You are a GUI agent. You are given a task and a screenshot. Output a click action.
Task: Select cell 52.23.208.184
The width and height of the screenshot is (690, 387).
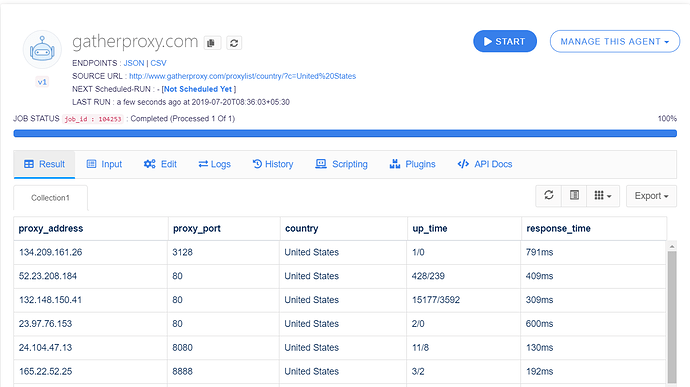tap(91, 276)
